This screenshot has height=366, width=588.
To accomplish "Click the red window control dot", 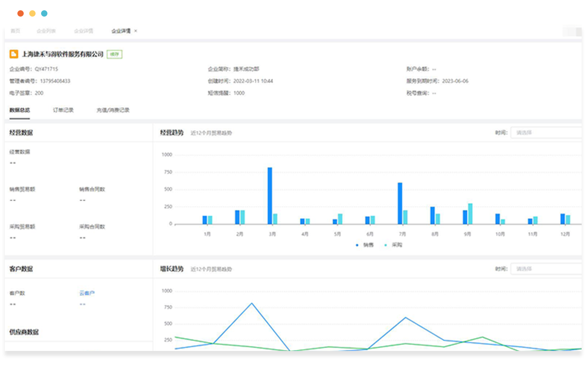I will pyautogui.click(x=21, y=13).
